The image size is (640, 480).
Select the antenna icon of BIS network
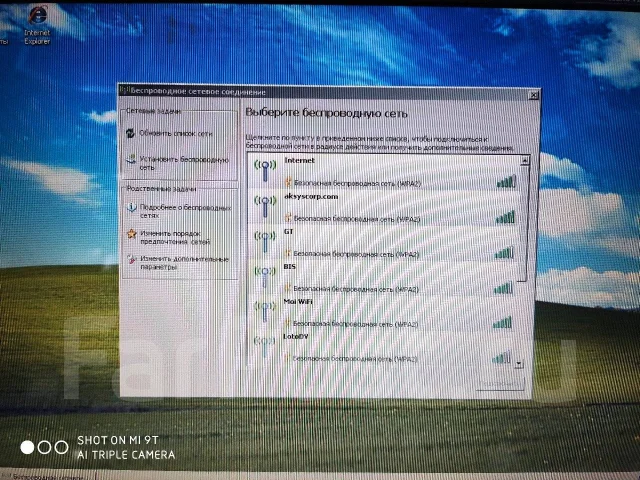coord(265,276)
